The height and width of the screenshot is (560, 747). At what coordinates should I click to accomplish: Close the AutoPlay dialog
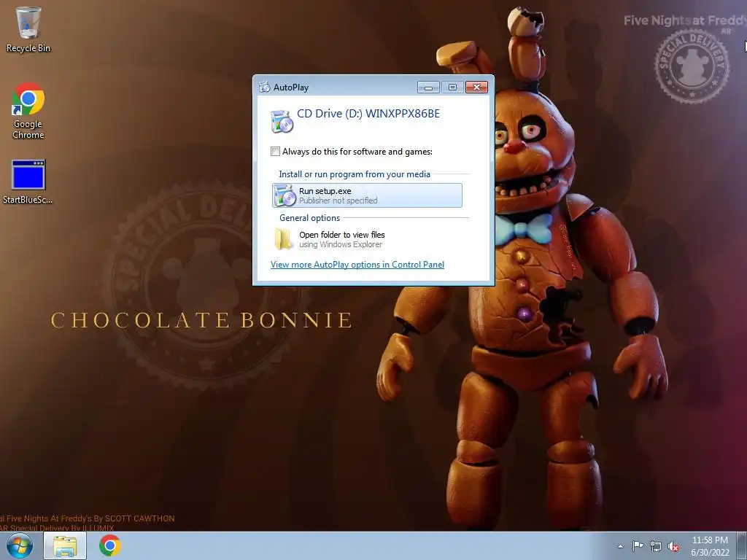(476, 87)
